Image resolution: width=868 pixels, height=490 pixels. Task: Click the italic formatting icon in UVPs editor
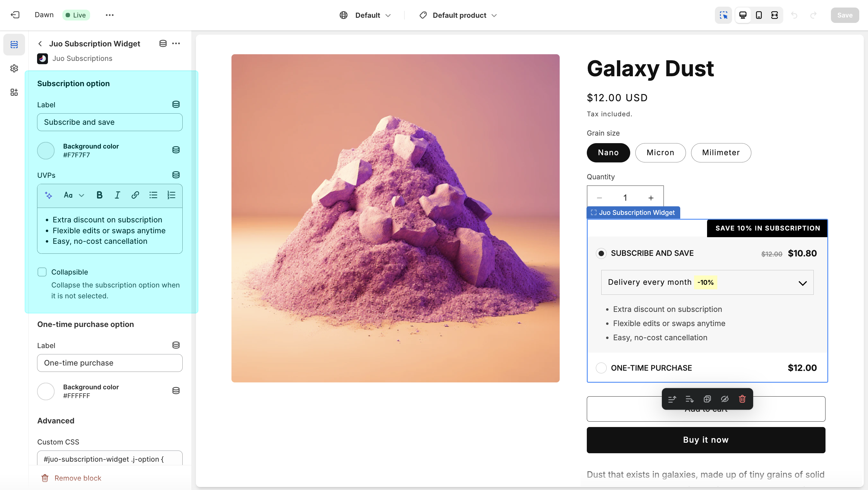pyautogui.click(x=117, y=195)
